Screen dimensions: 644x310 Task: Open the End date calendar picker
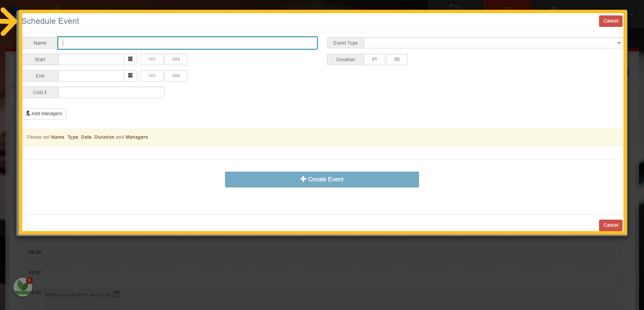[x=130, y=76]
